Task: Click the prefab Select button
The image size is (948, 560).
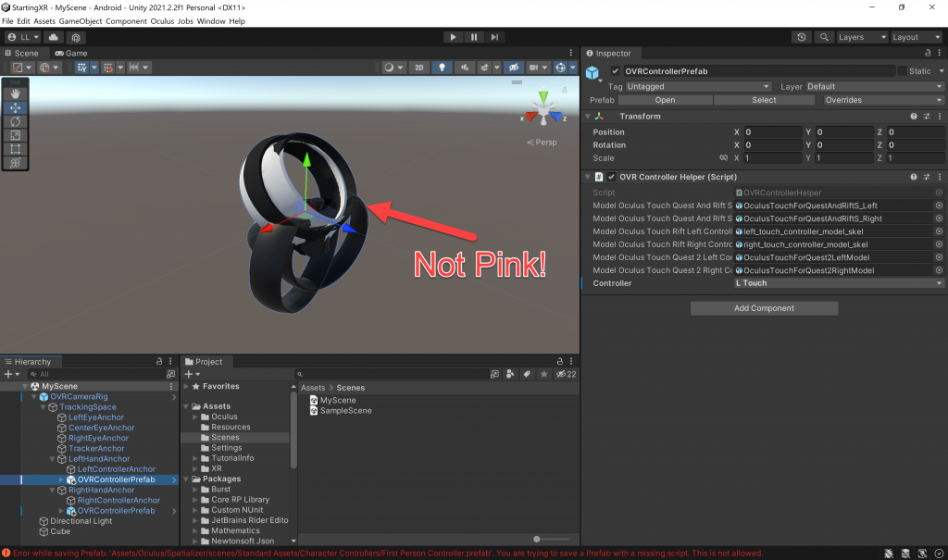Action: 764,100
